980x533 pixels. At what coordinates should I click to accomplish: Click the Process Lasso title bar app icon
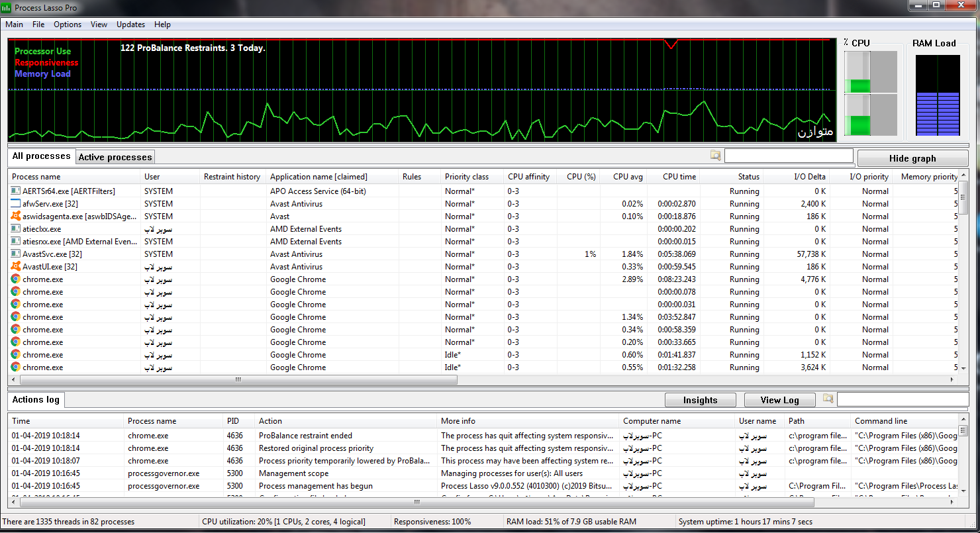(7, 7)
